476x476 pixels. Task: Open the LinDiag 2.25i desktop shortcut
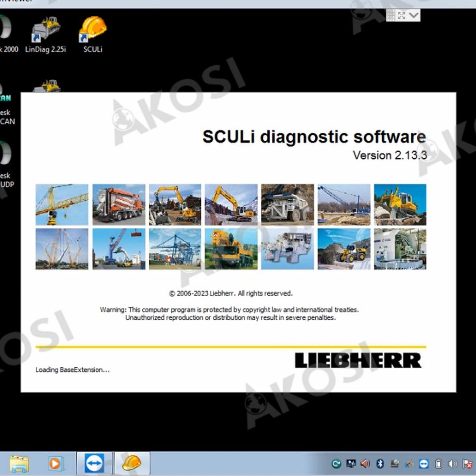click(x=46, y=34)
